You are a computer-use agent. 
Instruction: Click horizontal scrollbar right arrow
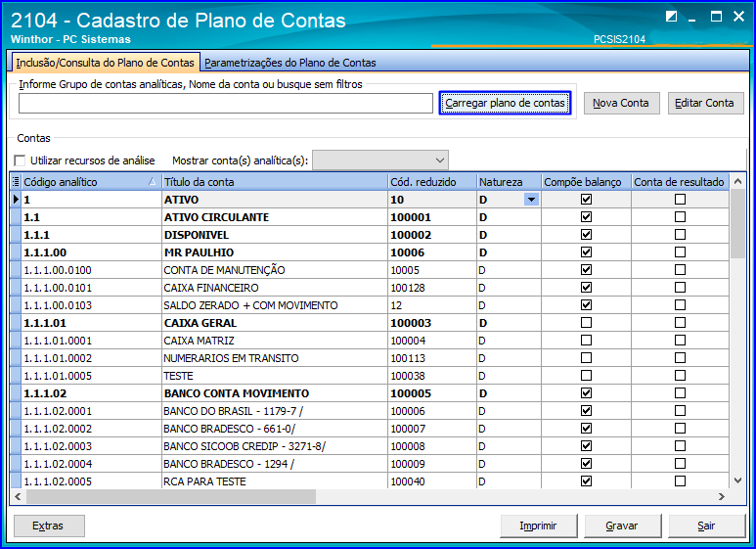722,496
